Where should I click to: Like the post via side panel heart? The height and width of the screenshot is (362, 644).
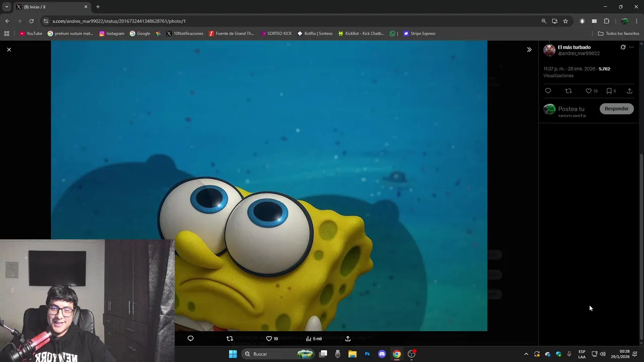tap(589, 91)
